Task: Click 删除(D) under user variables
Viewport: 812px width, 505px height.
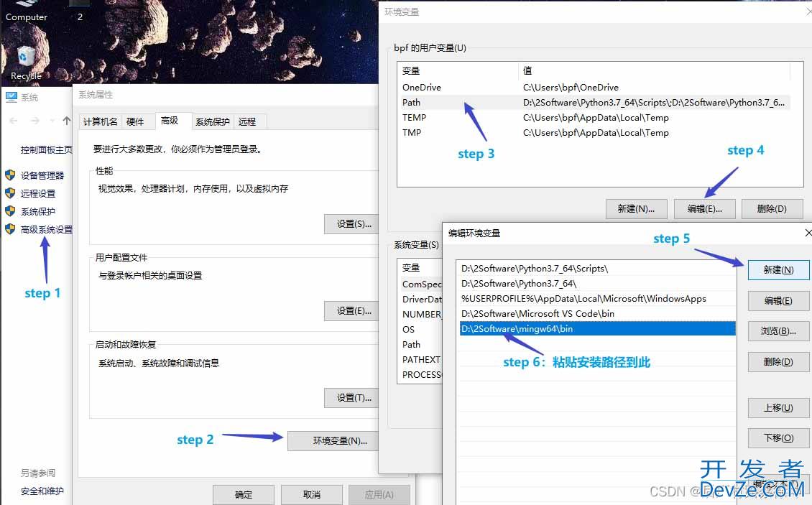Action: 772,209
